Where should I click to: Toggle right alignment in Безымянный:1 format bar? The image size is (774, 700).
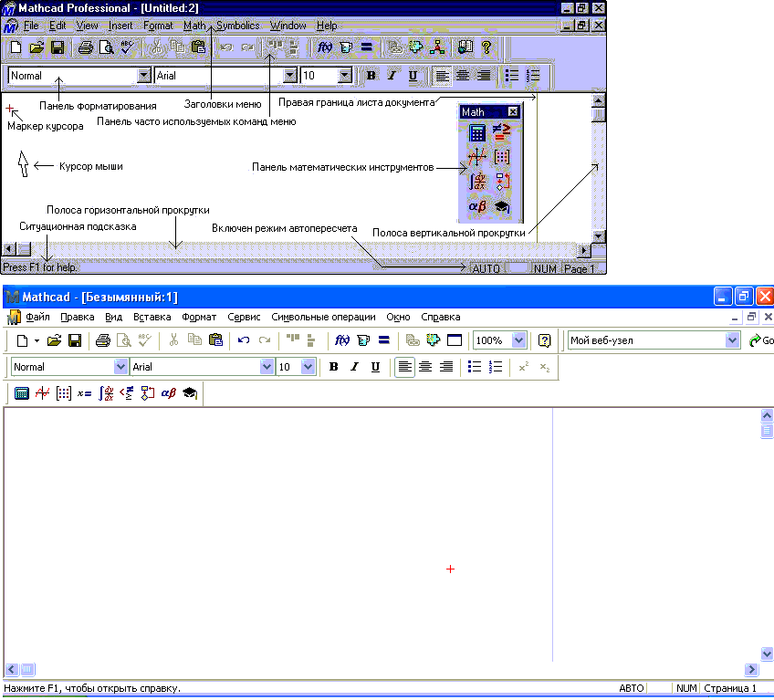point(446,367)
